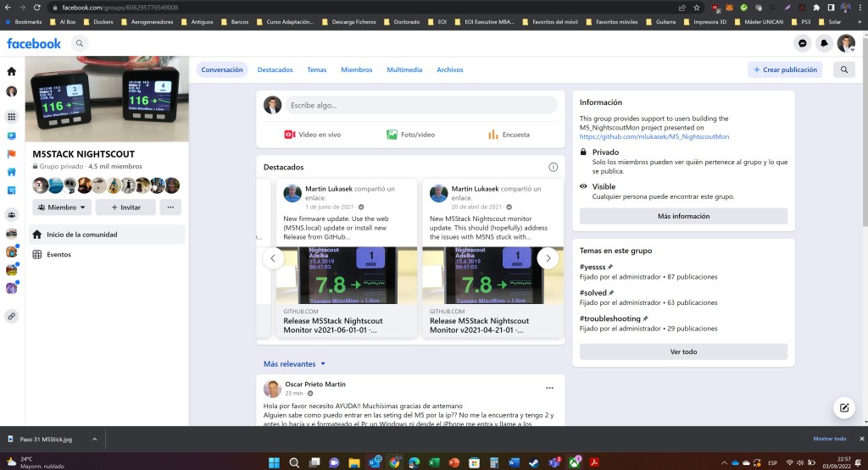Switch to the Miembros tab
This screenshot has height=470, width=868.
[x=356, y=70]
